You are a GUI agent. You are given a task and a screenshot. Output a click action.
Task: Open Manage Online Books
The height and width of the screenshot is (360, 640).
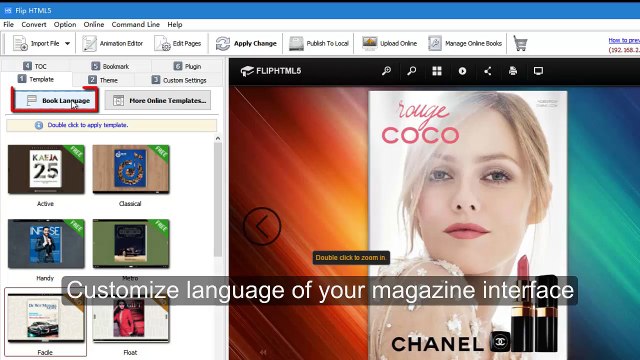pyautogui.click(x=465, y=43)
